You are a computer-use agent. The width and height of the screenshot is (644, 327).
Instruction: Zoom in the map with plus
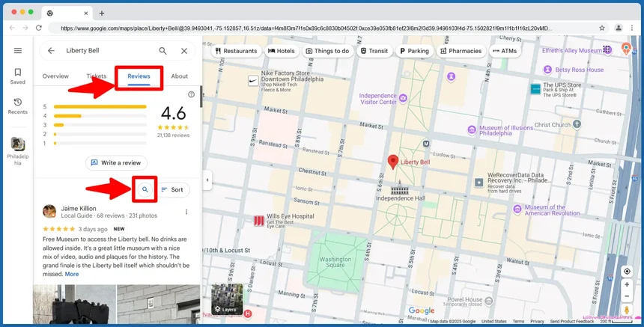(627, 284)
